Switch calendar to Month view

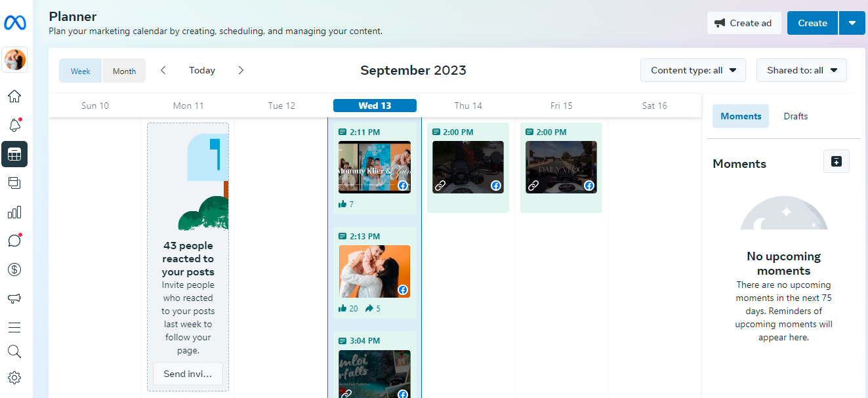click(x=124, y=71)
